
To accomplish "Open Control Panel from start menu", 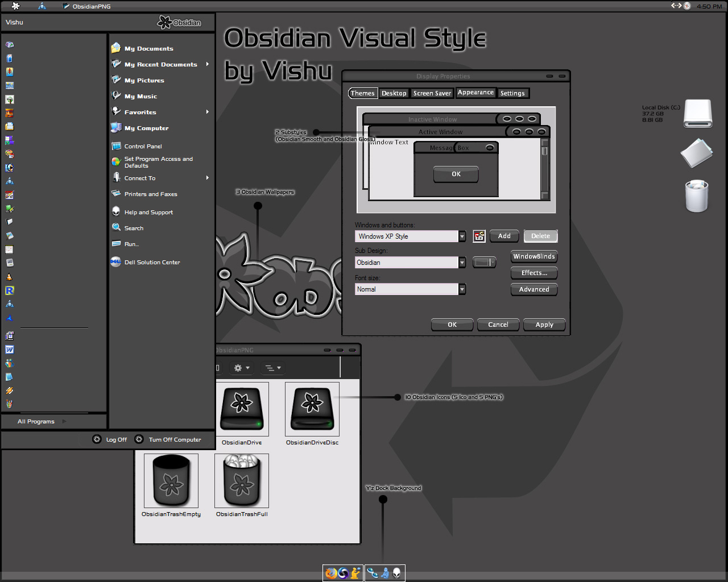I will (143, 146).
